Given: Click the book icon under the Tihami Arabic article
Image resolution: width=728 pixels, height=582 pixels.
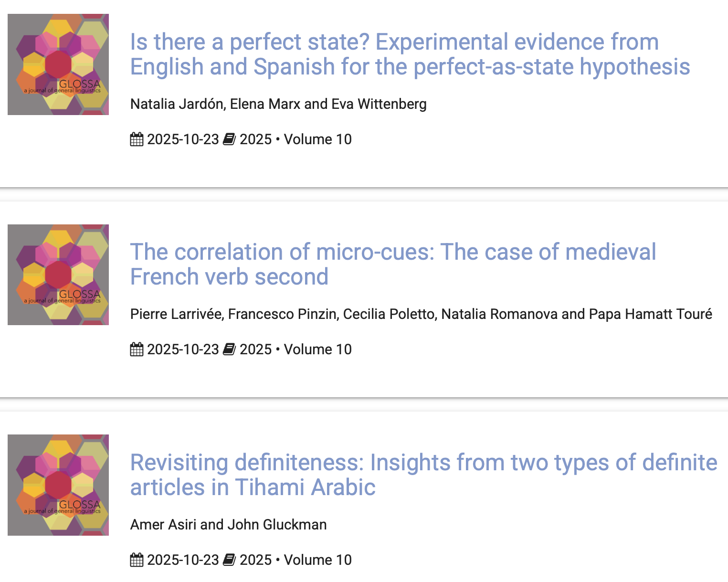Looking at the screenshot, I should (x=230, y=560).
